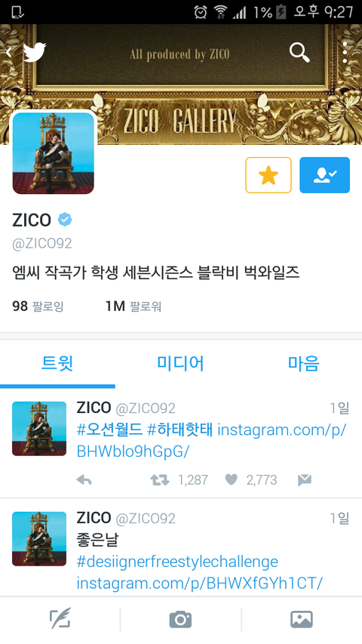362x644 pixels.
Task: Tap the search magnifier icon
Action: 299,53
